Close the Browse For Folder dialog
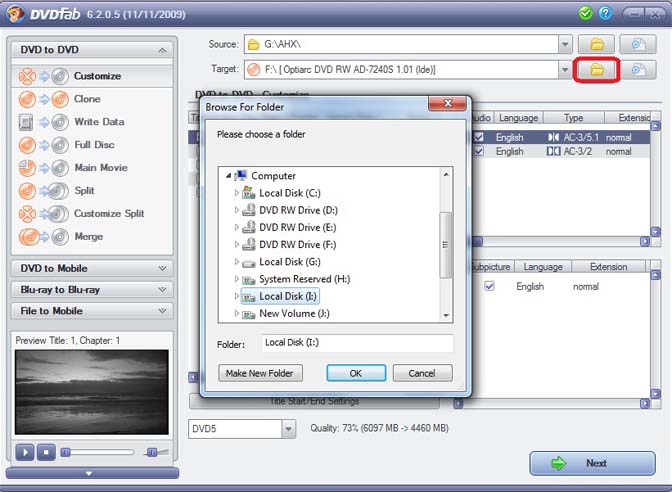Image resolution: width=672 pixels, height=492 pixels. click(447, 103)
